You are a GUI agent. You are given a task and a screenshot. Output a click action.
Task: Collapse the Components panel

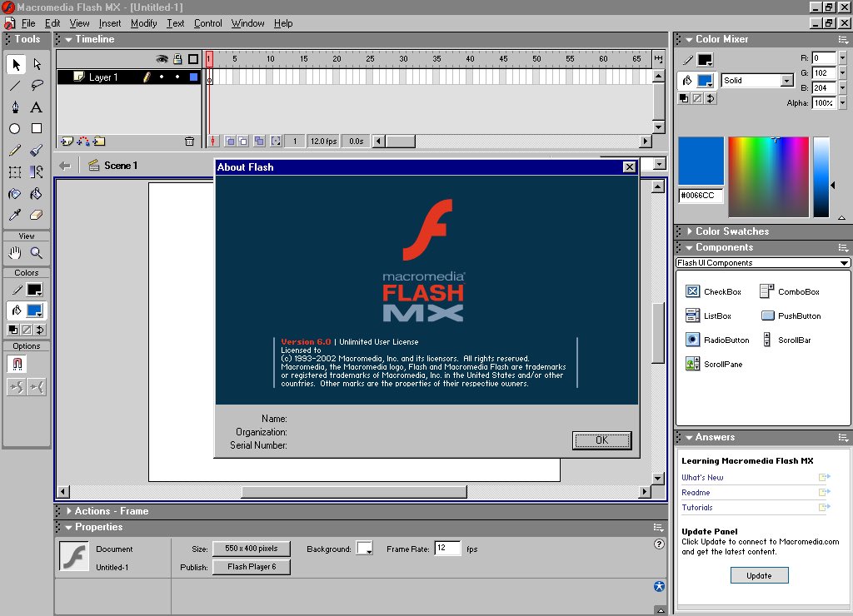(689, 247)
